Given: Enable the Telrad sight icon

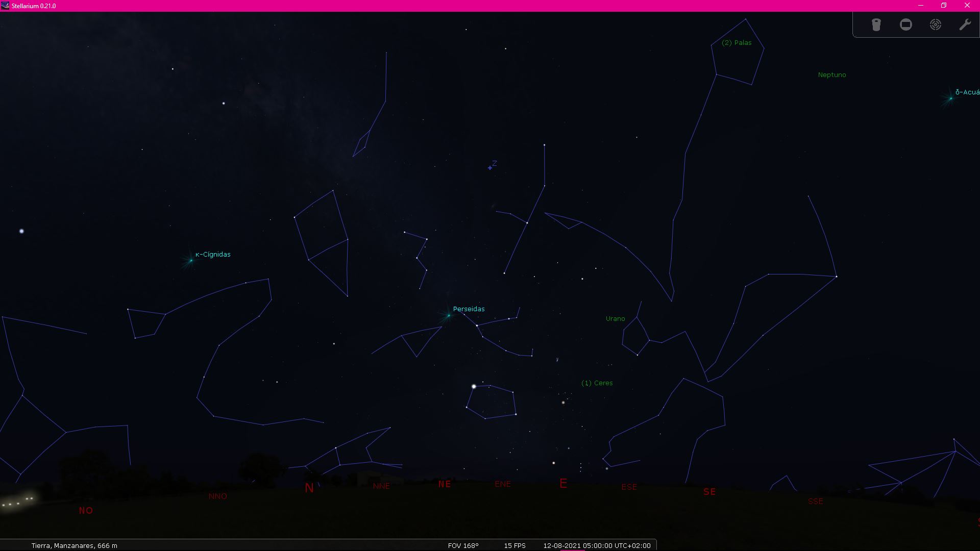Looking at the screenshot, I should coord(935,24).
